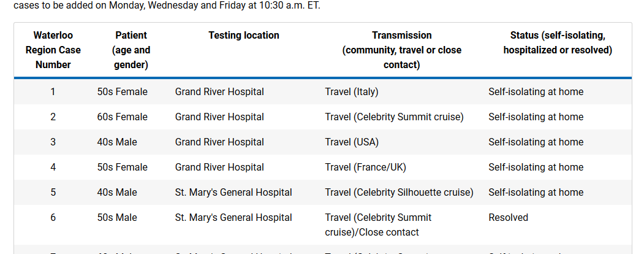Click case 5's St. Mary's General Hospital cell

coord(233,193)
